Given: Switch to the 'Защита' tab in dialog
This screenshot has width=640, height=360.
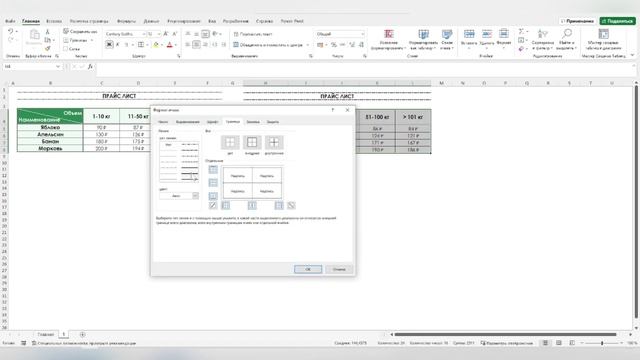Looking at the screenshot, I should 273,122.
